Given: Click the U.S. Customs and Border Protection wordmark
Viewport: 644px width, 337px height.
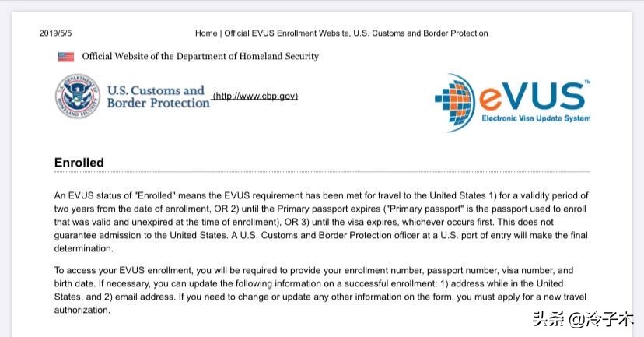Looking at the screenshot, I should tap(158, 97).
